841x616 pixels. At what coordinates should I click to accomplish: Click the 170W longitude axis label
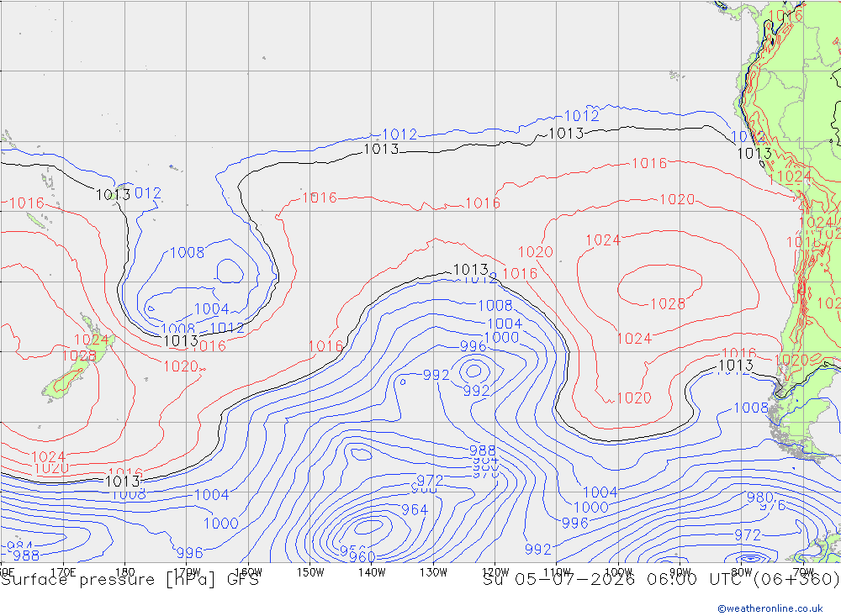click(x=187, y=572)
